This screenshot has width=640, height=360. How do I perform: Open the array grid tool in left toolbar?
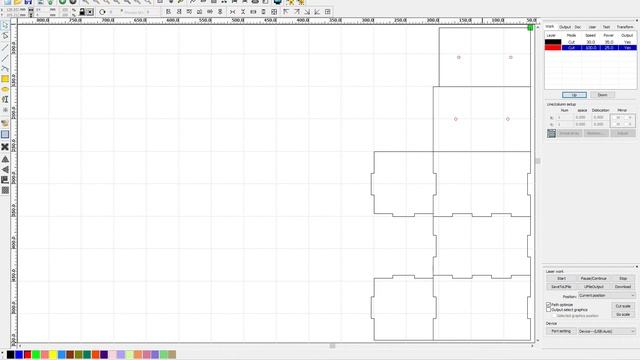tap(5, 190)
